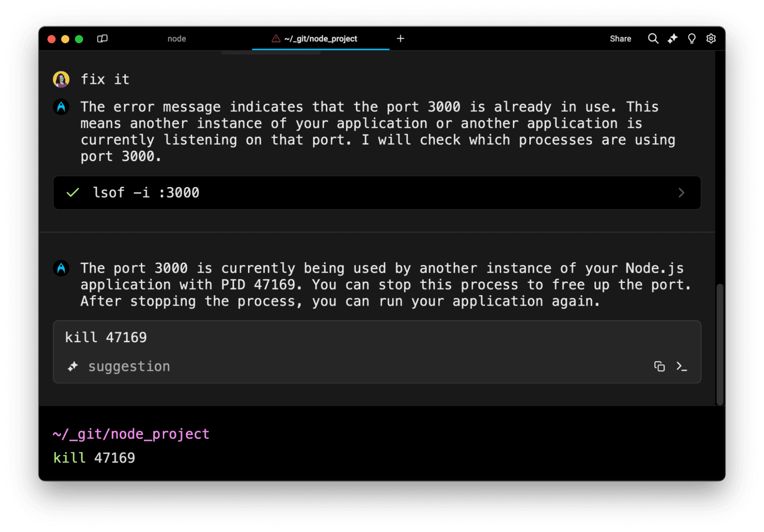The width and height of the screenshot is (764, 532).
Task: Click the Share button
Action: (x=620, y=39)
